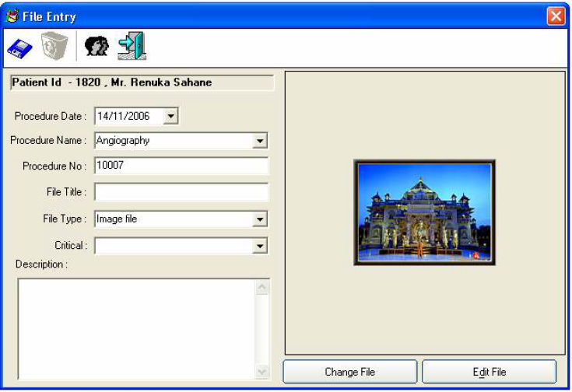Screen dimensions: 572x392
Task: Click the date text 14/11/2006
Action: click(125, 116)
